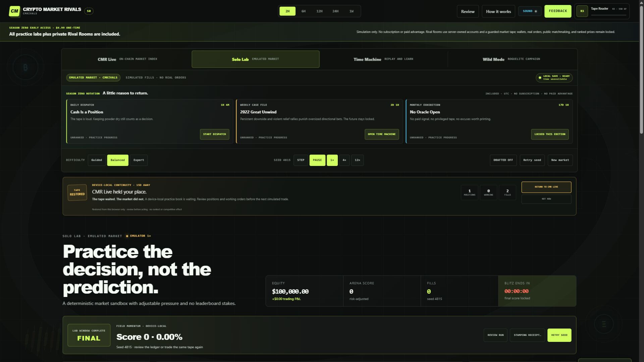Toggle the Sound switch

(530, 11)
